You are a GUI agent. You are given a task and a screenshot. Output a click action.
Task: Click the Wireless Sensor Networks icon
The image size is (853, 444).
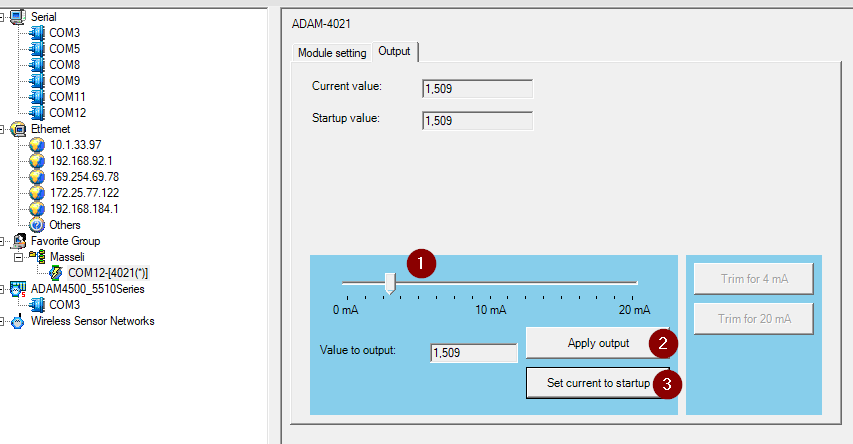pyautogui.click(x=18, y=322)
